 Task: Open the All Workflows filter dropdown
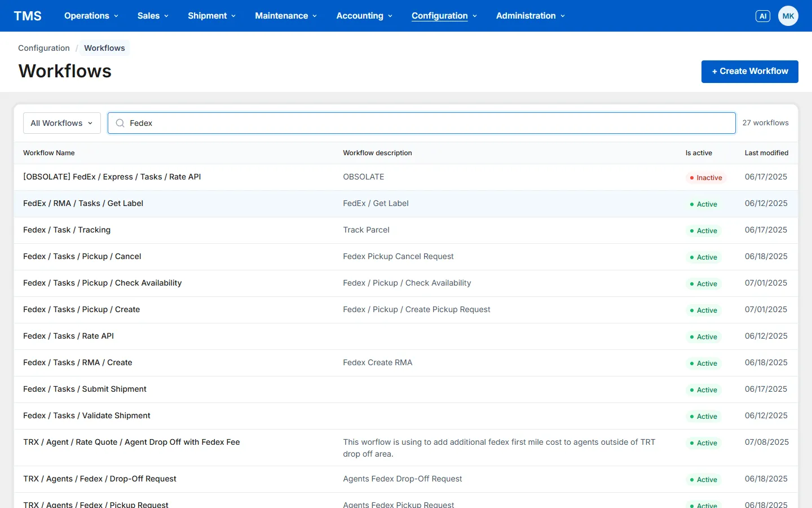pos(62,123)
